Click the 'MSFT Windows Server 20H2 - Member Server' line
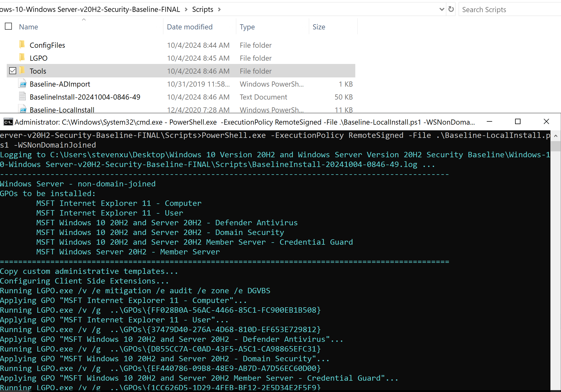This screenshot has height=392, width=561. [x=128, y=252]
